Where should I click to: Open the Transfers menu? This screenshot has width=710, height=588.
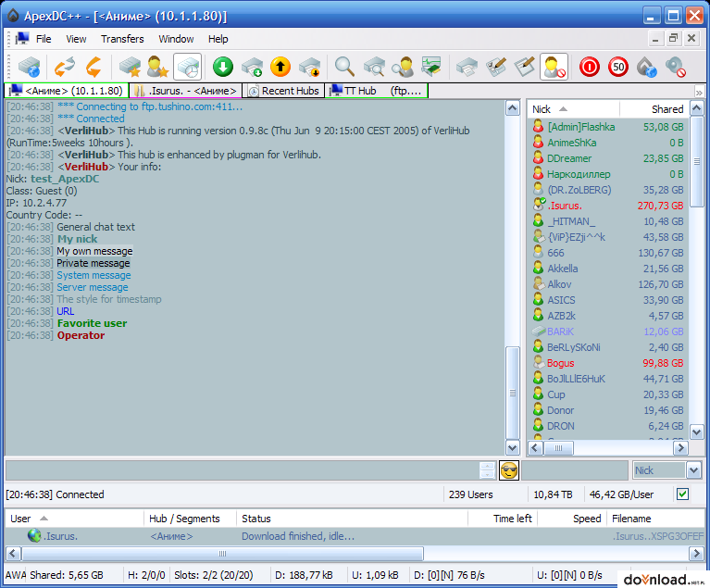point(122,39)
